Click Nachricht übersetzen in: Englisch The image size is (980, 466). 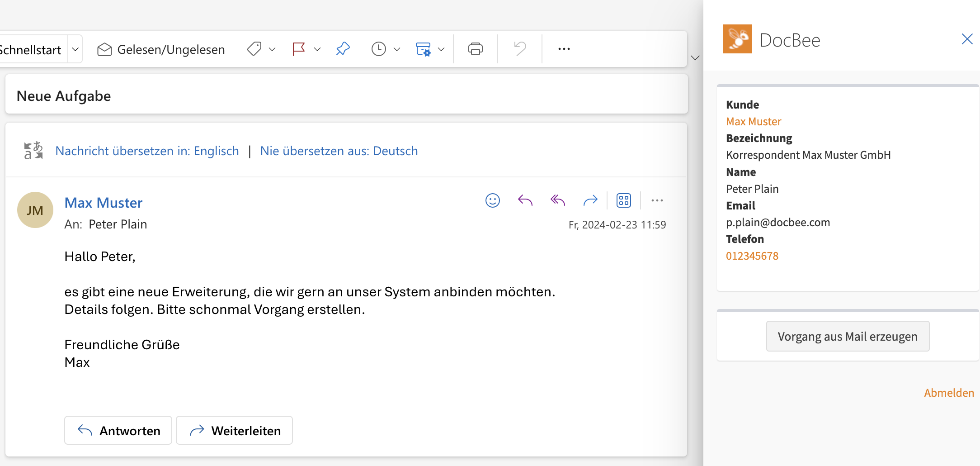tap(147, 151)
